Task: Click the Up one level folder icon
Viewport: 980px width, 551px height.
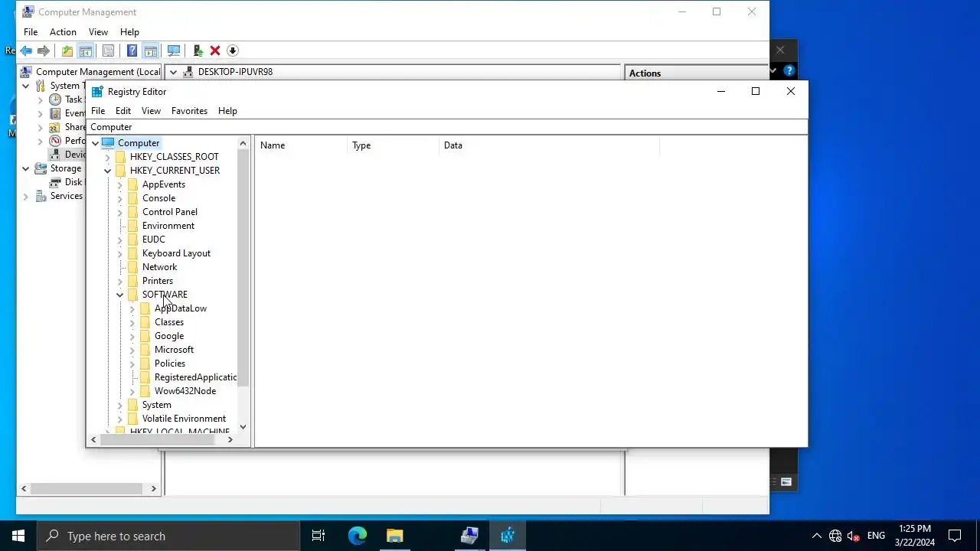Action: [67, 51]
